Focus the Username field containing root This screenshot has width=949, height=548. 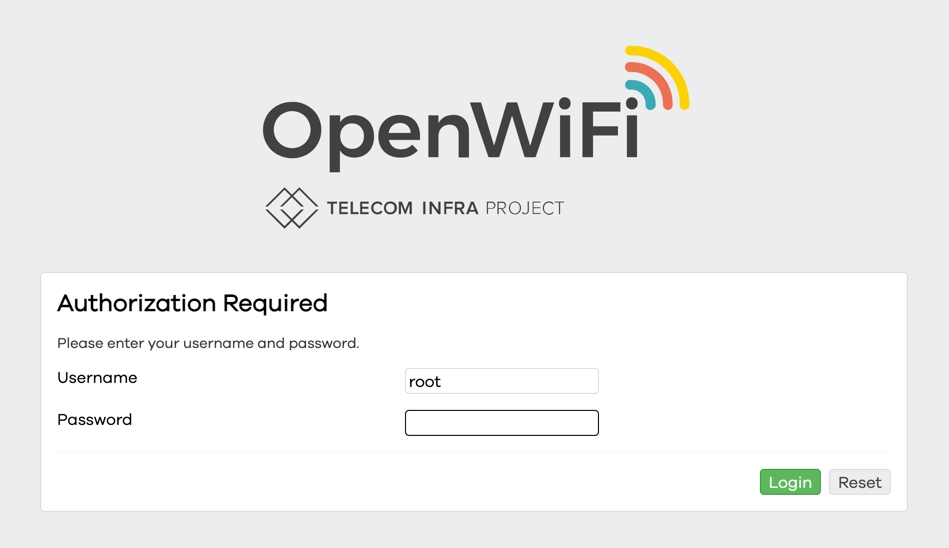(x=501, y=381)
